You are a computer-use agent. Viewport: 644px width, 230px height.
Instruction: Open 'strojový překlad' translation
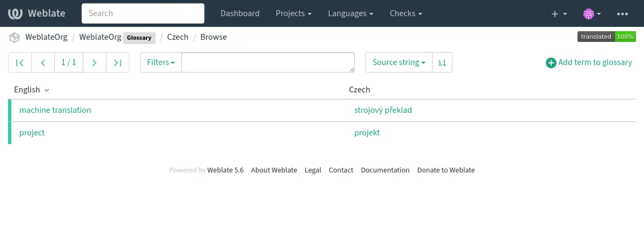pos(383,110)
